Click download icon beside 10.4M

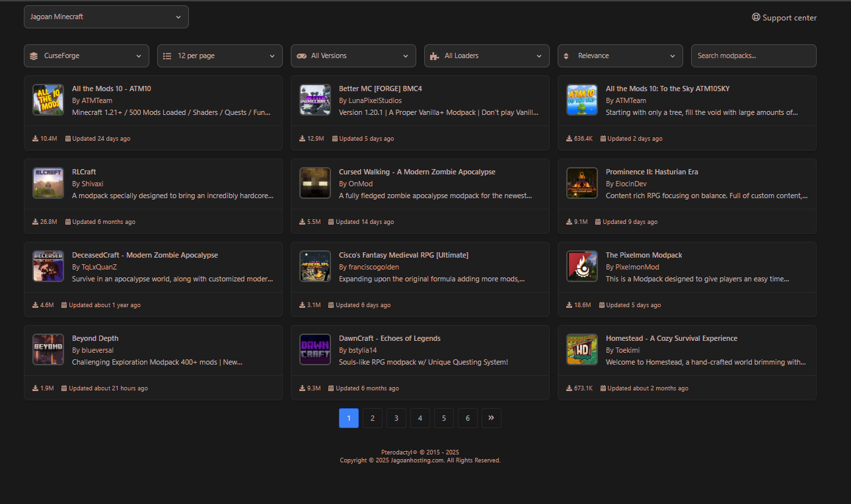36,139
